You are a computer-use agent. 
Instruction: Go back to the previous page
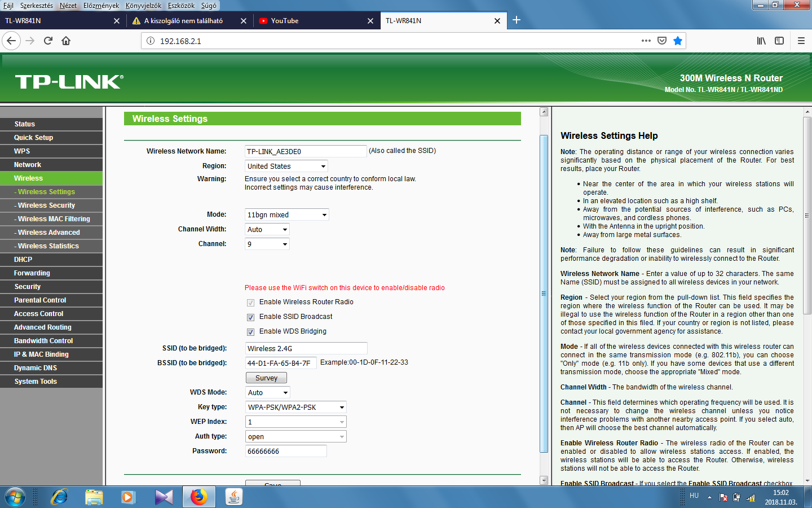tap(11, 41)
